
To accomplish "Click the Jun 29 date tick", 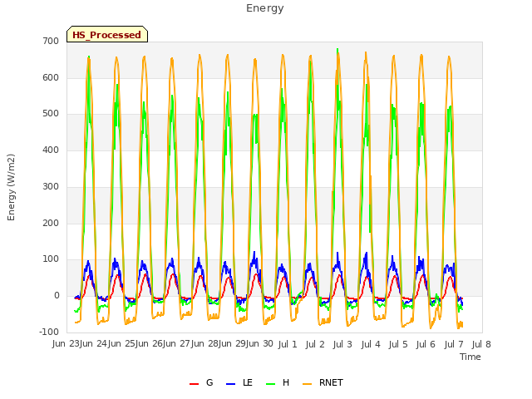I will (231, 343).
